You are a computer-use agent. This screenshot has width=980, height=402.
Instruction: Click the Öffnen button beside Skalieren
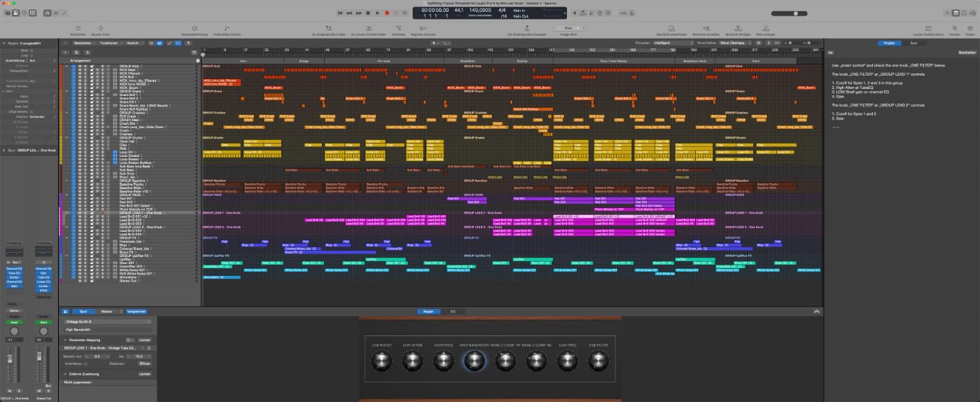144,363
